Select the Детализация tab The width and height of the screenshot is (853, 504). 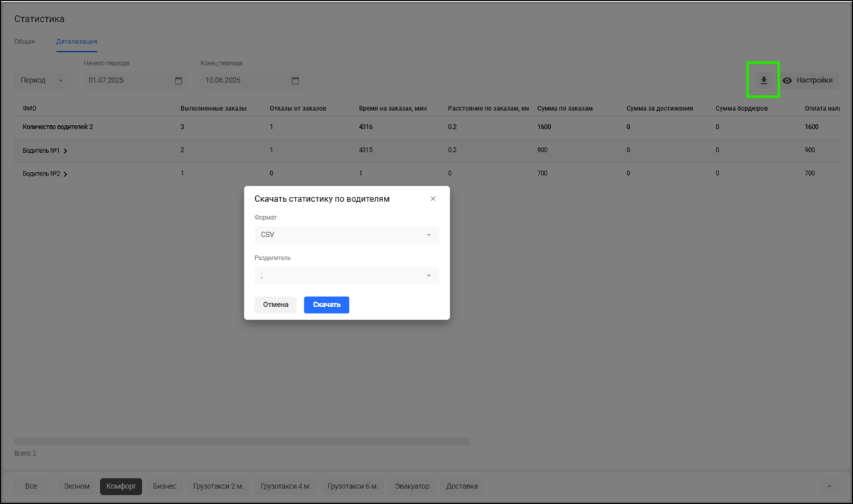pyautogui.click(x=77, y=41)
